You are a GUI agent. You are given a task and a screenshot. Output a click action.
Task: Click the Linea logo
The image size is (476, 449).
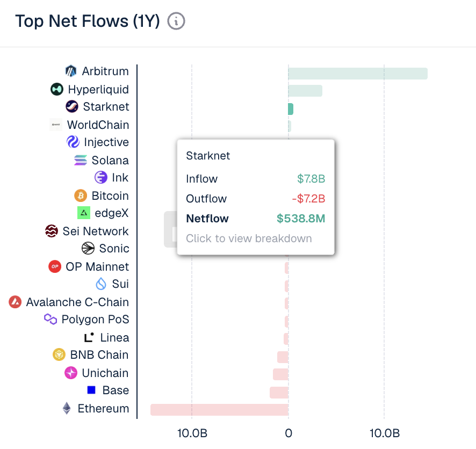89,337
